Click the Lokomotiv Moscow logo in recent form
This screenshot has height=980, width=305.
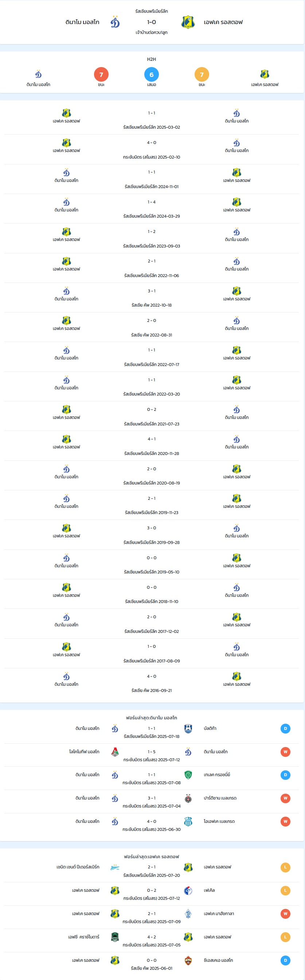[115, 752]
